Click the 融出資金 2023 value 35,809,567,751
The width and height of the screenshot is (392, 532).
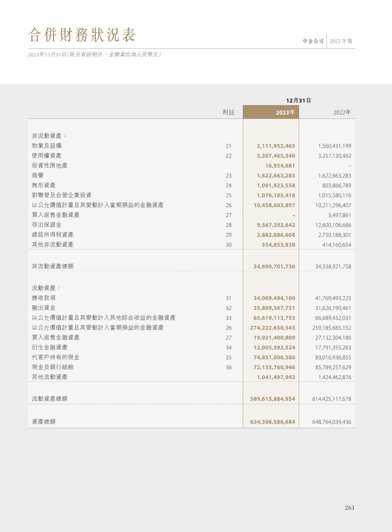(x=274, y=308)
